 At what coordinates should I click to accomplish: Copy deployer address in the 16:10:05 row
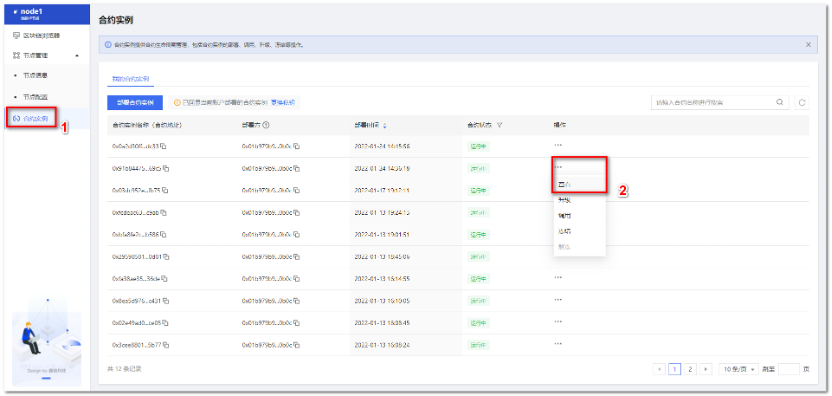pos(297,300)
